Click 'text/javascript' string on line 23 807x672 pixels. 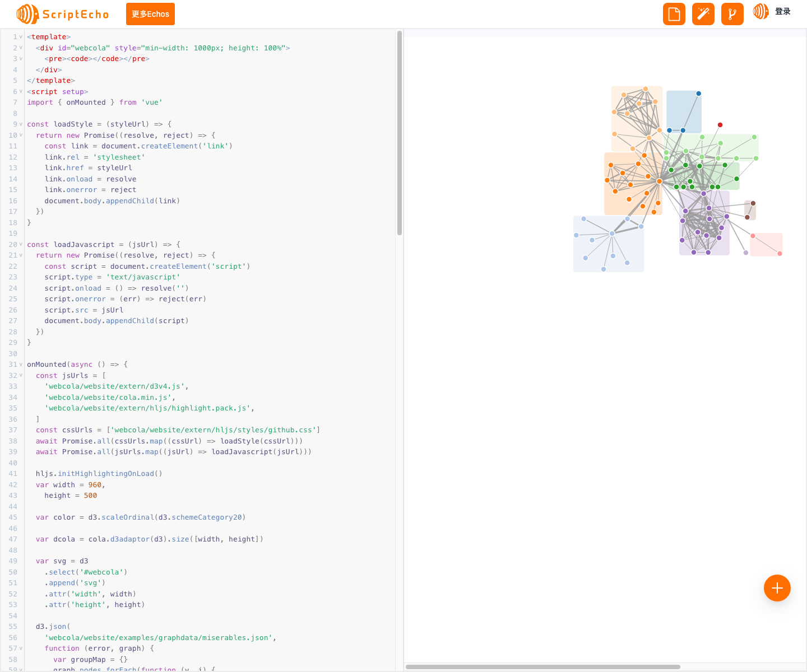(143, 277)
